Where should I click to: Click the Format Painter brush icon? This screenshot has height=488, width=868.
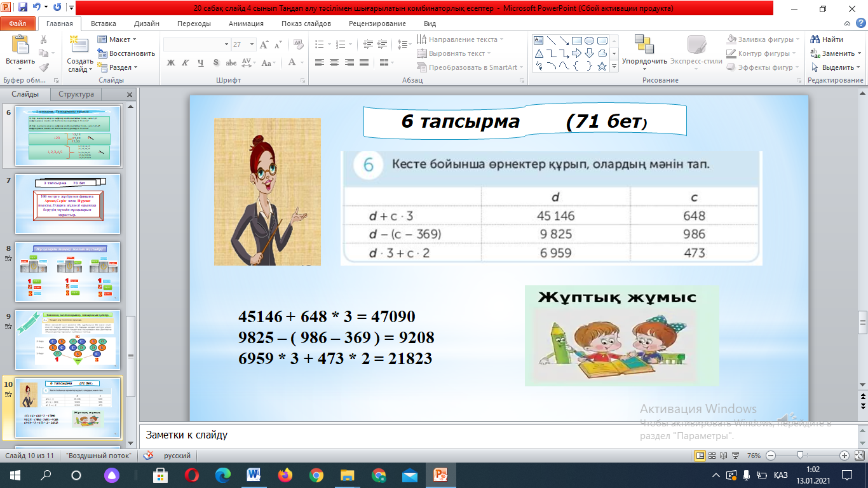pyautogui.click(x=44, y=67)
